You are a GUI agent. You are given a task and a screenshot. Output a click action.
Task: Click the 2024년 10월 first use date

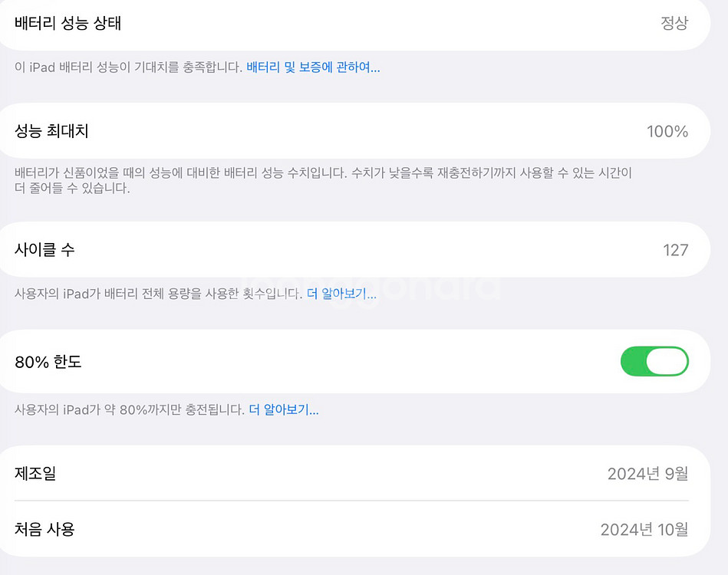644,529
